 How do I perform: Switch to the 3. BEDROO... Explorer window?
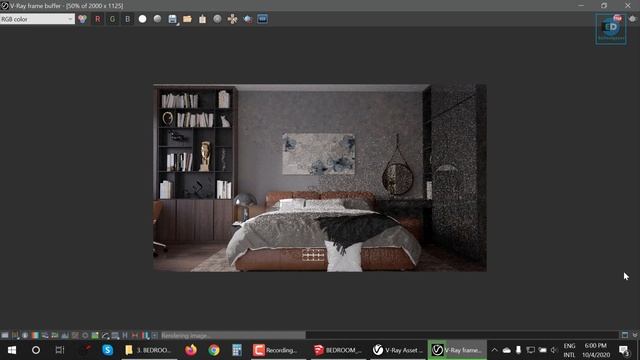pyautogui.click(x=149, y=350)
